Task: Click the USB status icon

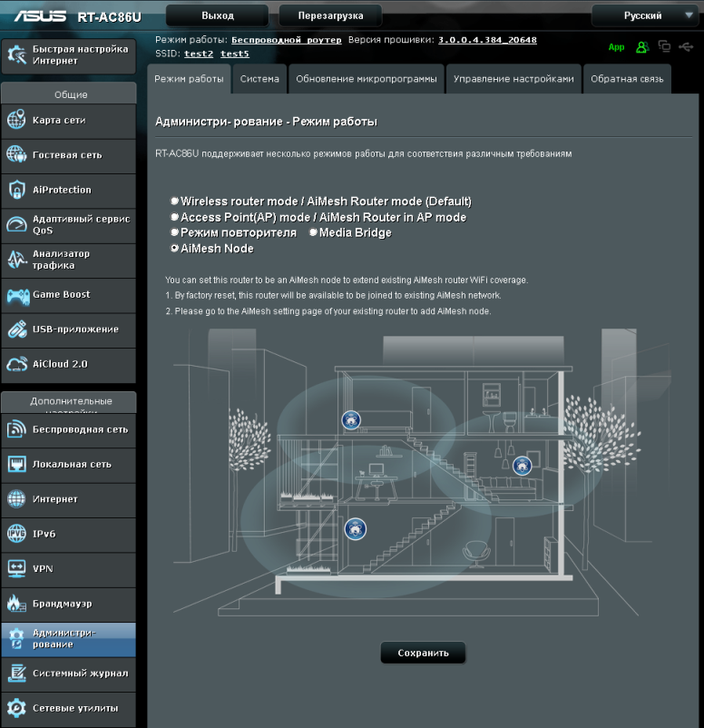Action: pyautogui.click(x=686, y=46)
